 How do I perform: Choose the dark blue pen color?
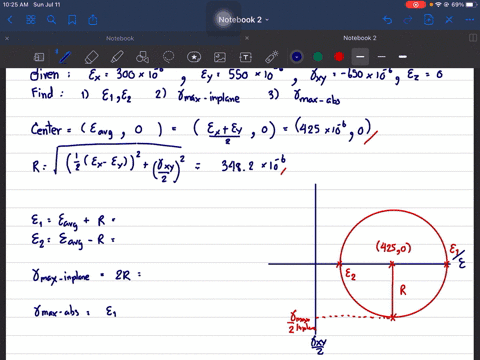[297, 57]
